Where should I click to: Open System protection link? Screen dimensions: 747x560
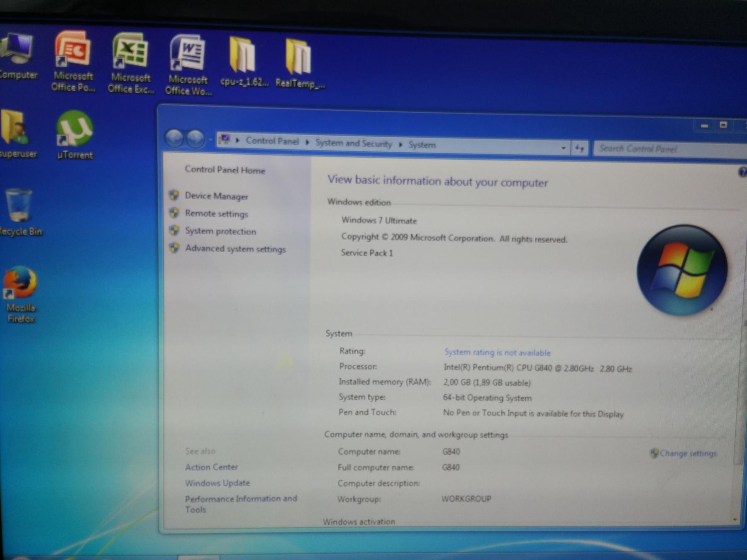pos(220,231)
